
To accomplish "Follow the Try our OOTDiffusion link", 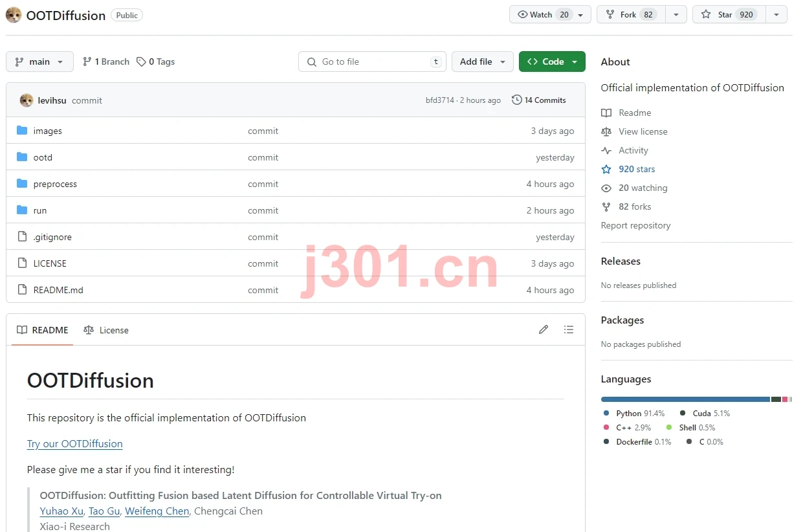I will [74, 444].
